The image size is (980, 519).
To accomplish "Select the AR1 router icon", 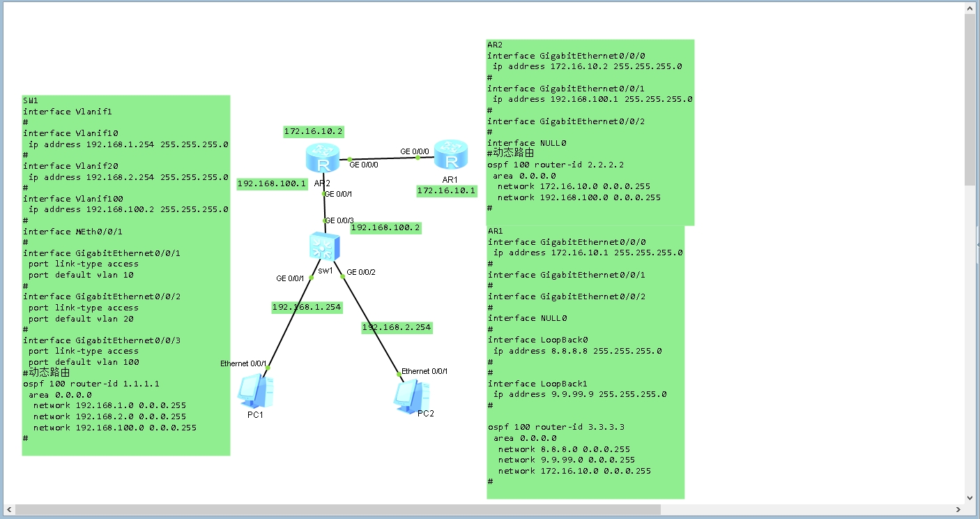I will (450, 156).
